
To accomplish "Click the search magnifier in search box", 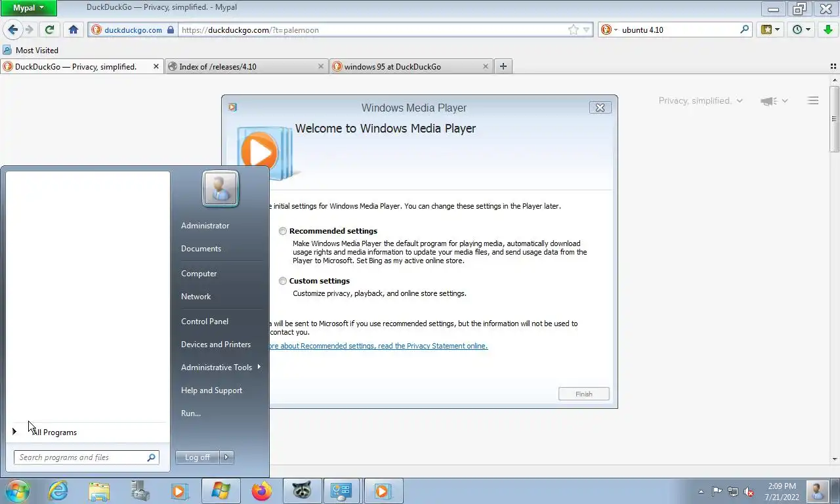I will 744,30.
